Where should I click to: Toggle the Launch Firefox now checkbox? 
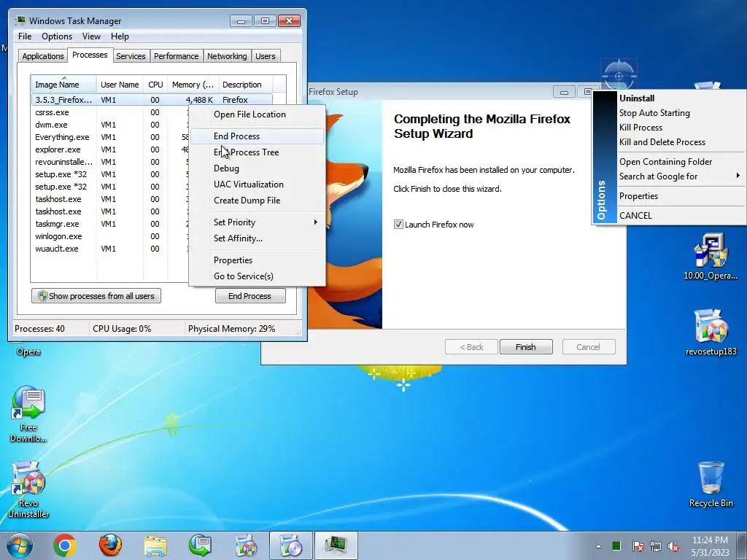click(398, 225)
